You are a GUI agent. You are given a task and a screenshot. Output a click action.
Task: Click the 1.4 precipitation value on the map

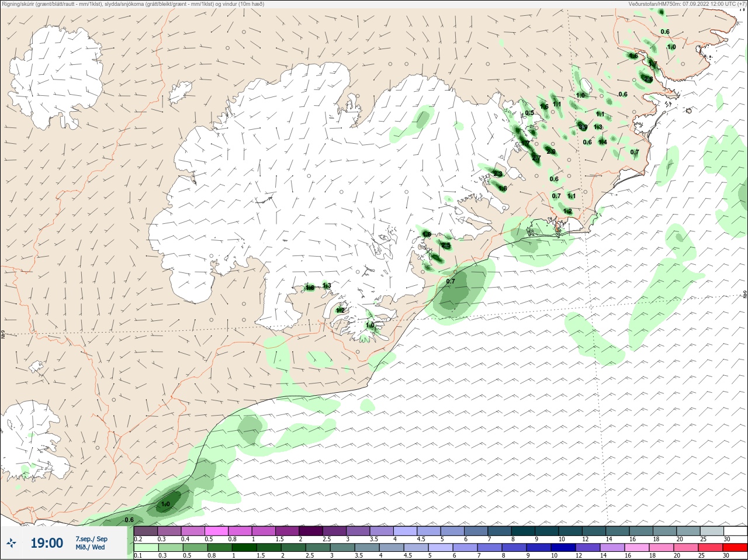tap(602, 142)
